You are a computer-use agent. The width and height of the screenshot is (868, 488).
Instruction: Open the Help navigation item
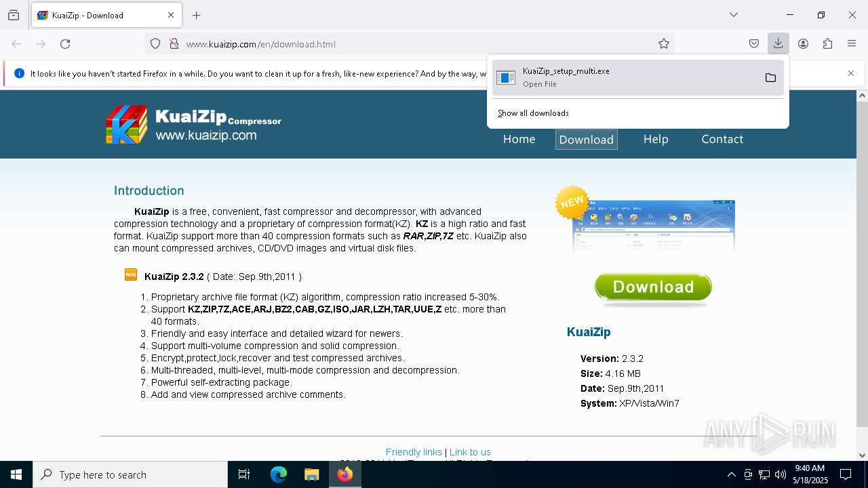(656, 139)
